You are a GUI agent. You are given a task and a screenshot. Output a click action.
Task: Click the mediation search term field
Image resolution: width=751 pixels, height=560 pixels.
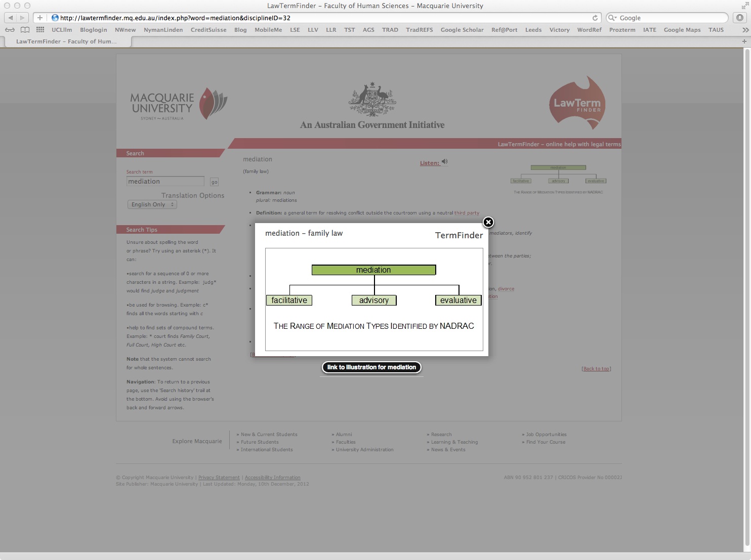coord(165,182)
